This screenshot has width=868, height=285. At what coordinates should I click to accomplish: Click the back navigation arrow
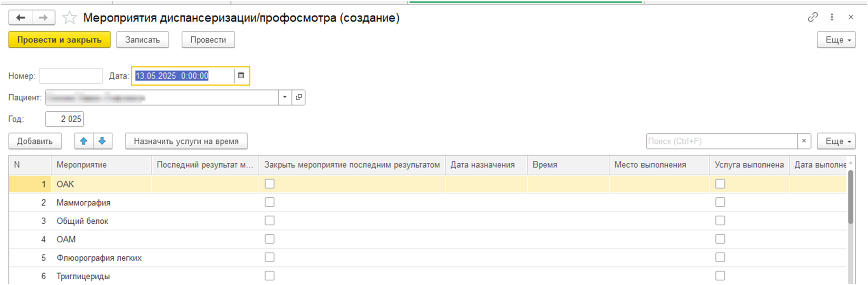[x=20, y=17]
